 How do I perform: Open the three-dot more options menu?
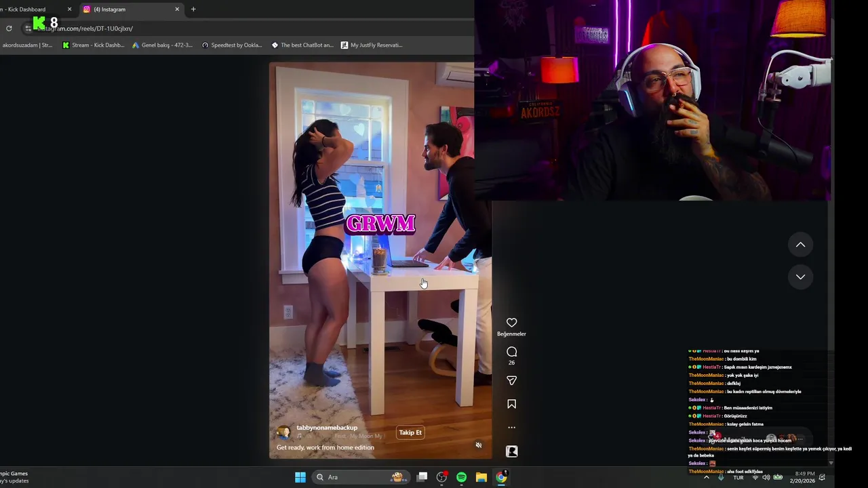click(511, 428)
